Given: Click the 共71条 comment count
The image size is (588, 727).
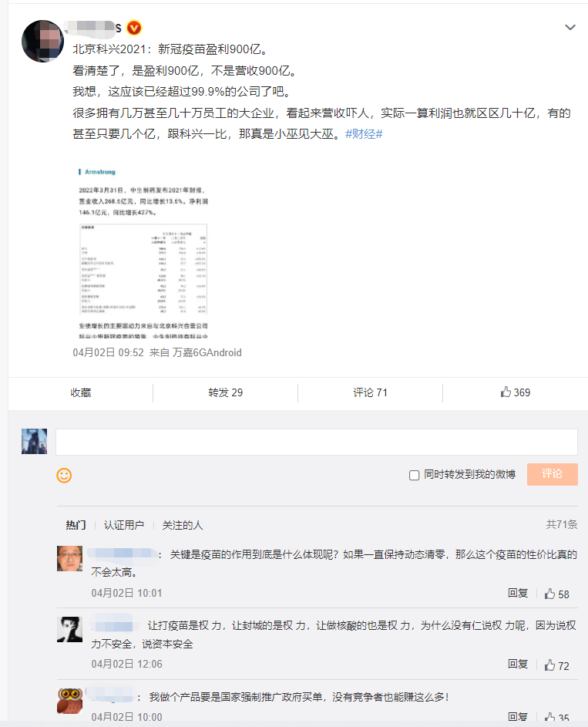Looking at the screenshot, I should point(562,524).
